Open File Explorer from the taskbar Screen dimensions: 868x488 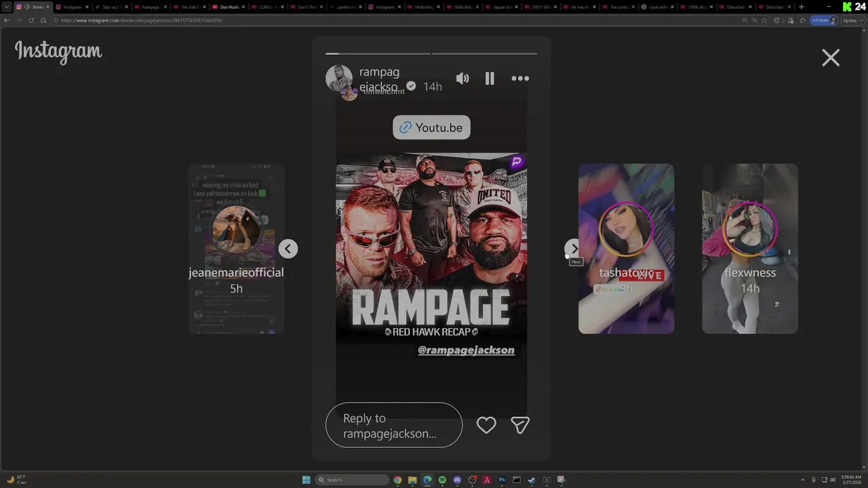pyautogui.click(x=412, y=480)
